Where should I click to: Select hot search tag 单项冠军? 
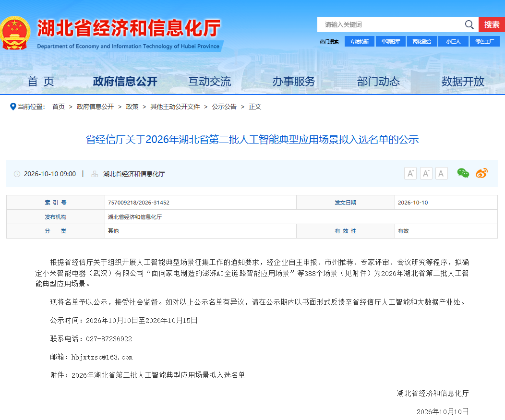click(391, 42)
